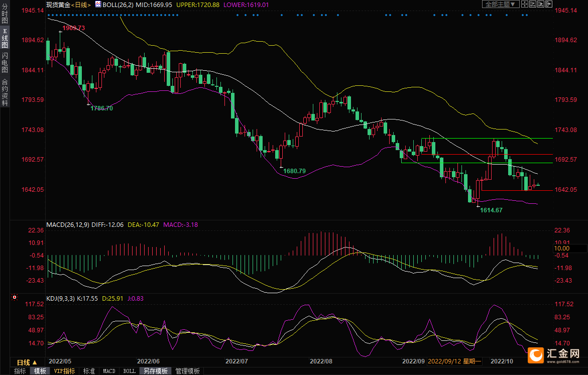Select the 指标 bottom tab
The height and width of the screenshot is (375, 588).
pyautogui.click(x=20, y=371)
